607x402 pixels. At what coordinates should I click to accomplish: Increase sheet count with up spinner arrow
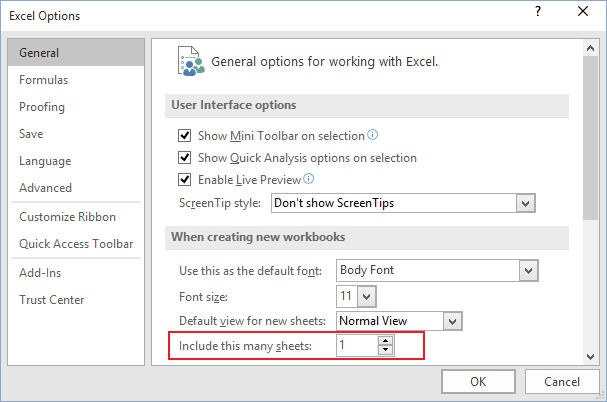[x=385, y=341]
